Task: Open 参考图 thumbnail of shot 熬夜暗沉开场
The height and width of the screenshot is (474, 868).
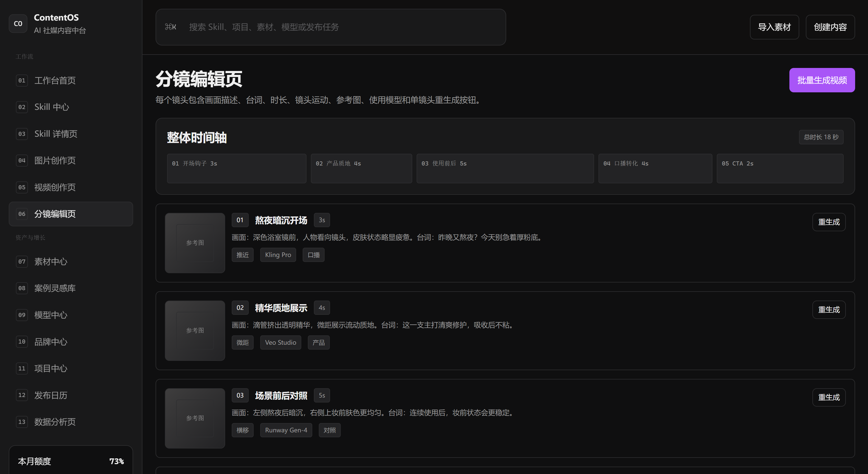Action: point(195,243)
